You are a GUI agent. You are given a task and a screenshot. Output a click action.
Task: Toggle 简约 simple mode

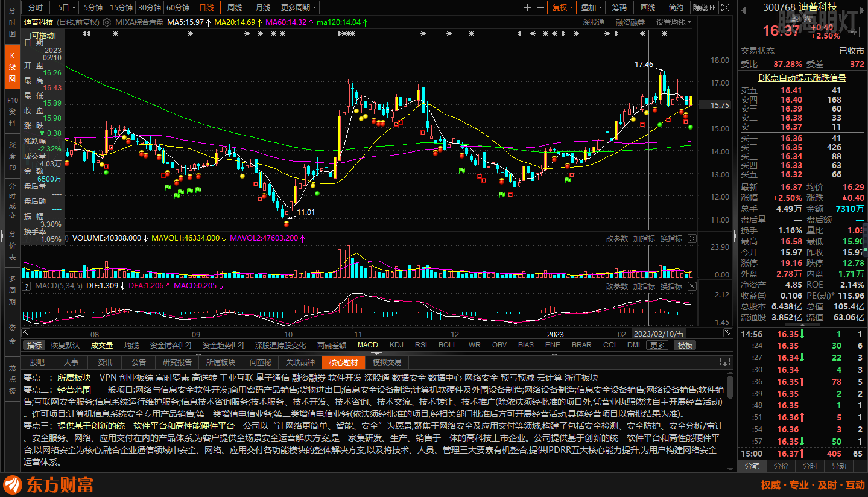(x=676, y=8)
